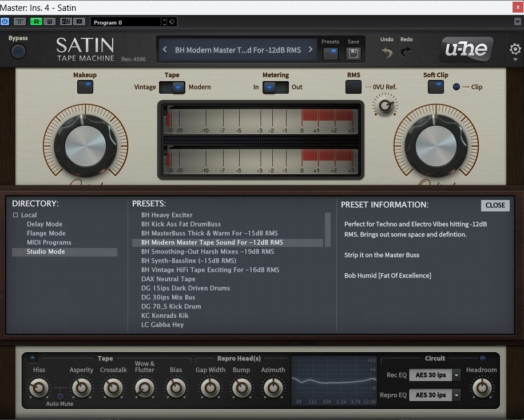Save preset with floppy disk icon
524x420 pixels.
click(x=354, y=53)
